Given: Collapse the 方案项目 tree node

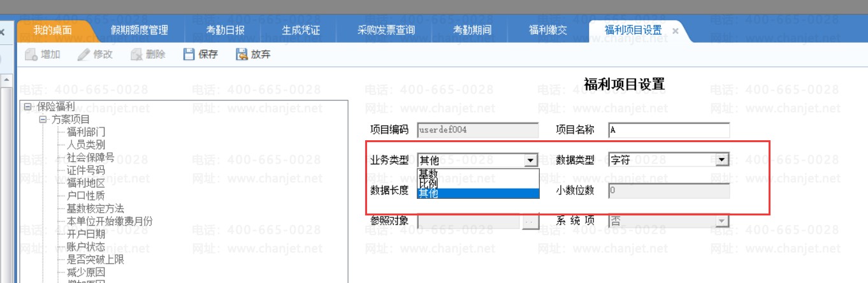Looking at the screenshot, I should click(x=43, y=119).
